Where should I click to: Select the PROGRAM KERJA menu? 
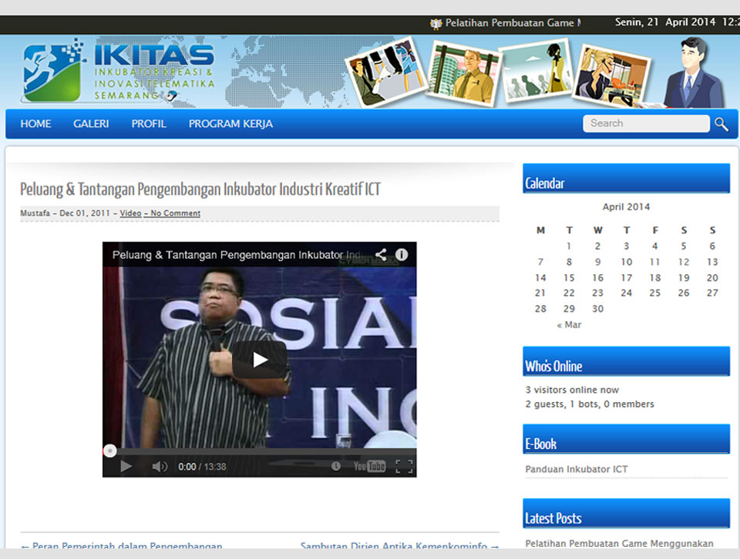point(230,124)
